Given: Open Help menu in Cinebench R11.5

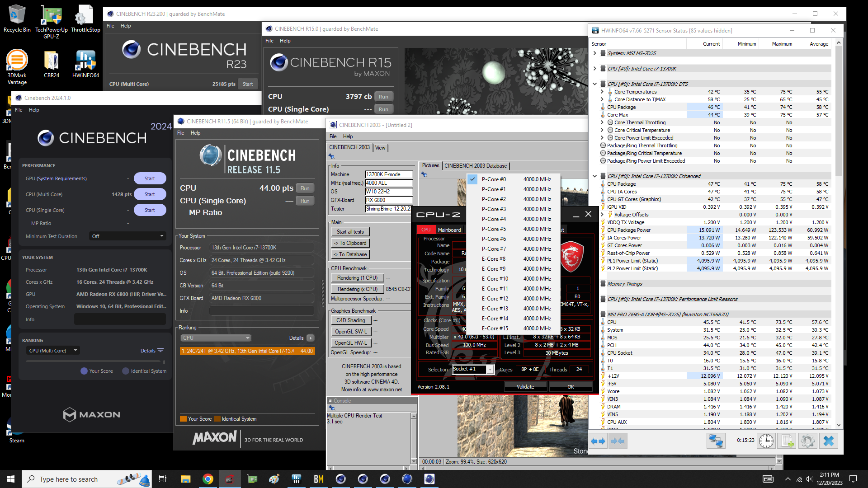Looking at the screenshot, I should tap(195, 133).
